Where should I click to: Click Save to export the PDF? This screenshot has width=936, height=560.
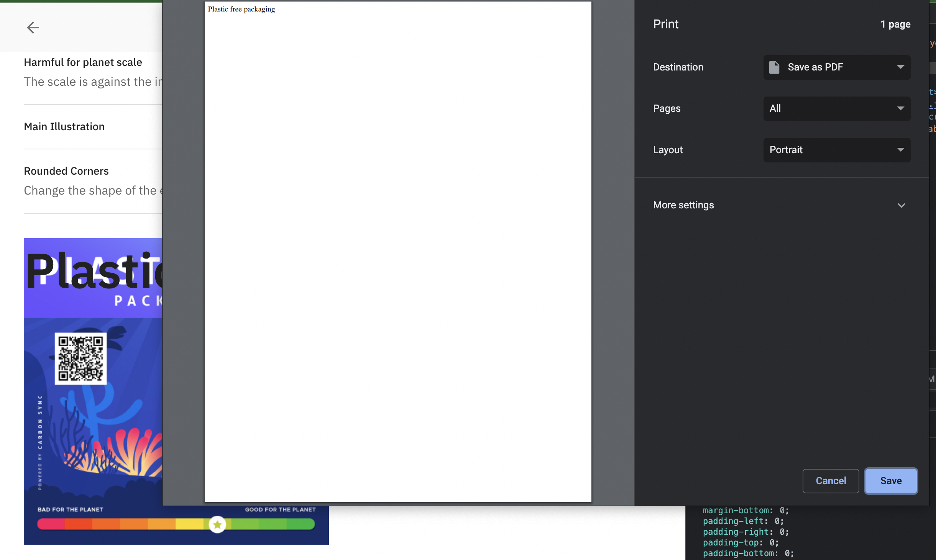pos(890,481)
